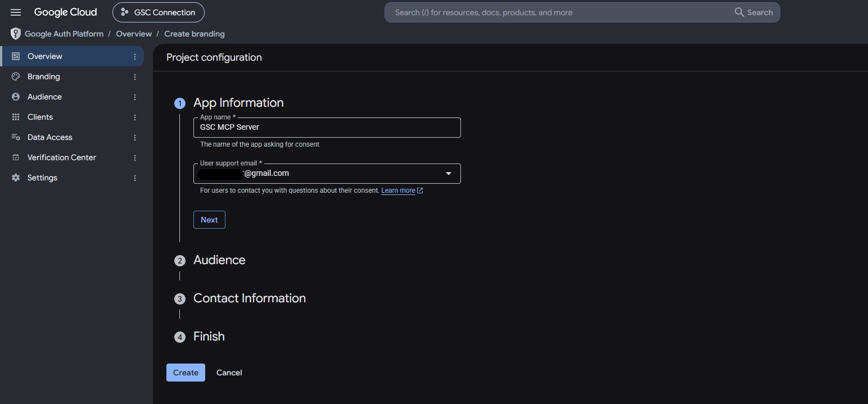Open the Data Access sidebar item
Screen dimensions: 868x404
pyautogui.click(x=72, y=137)
